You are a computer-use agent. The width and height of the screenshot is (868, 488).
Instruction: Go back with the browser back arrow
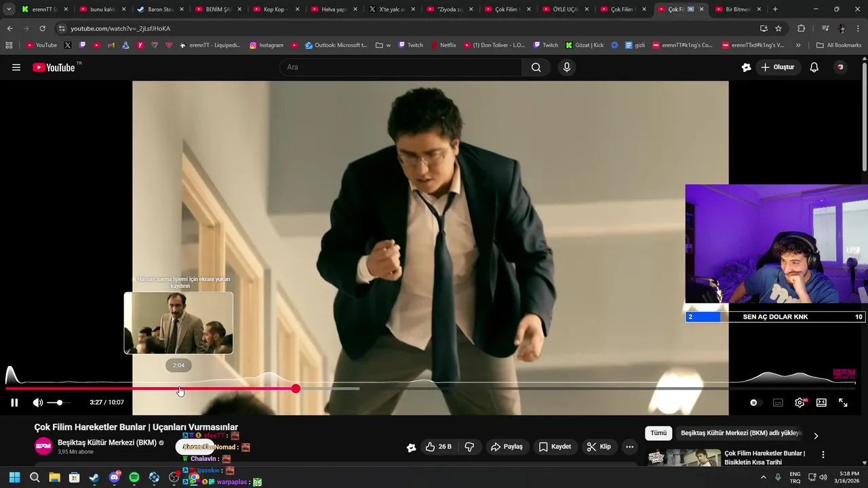click(x=9, y=28)
